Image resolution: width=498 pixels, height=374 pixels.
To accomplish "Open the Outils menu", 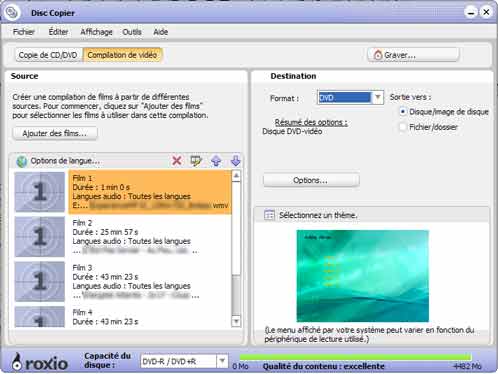I will 132,32.
